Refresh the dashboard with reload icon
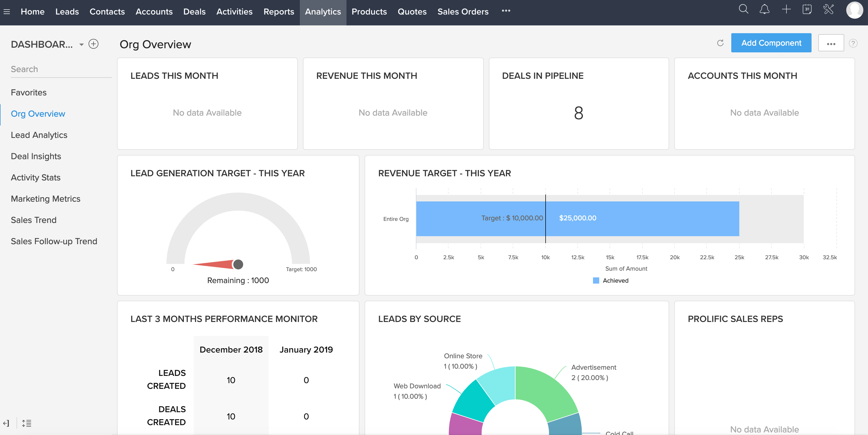The image size is (868, 435). click(720, 43)
